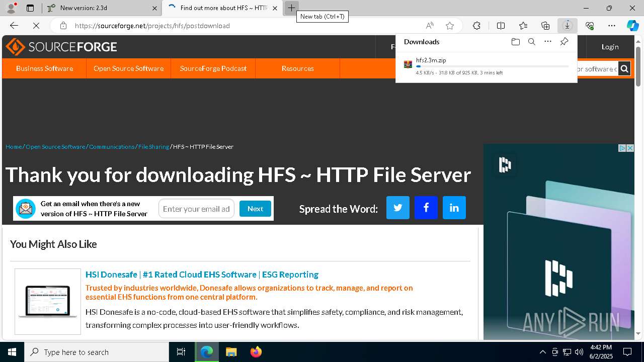
Task: Open AdChoices icon on the ad
Action: [x=622, y=148]
